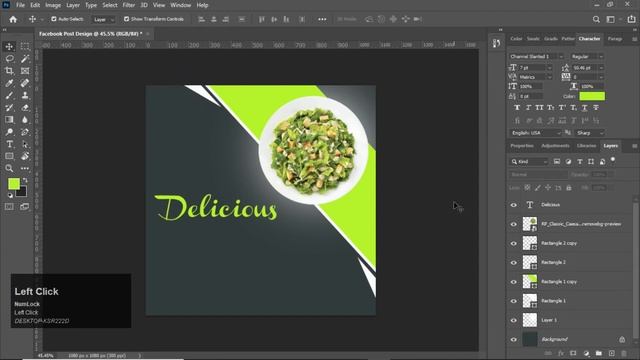640x360 pixels.
Task: Click the Background layer thumbnail
Action: 530,339
